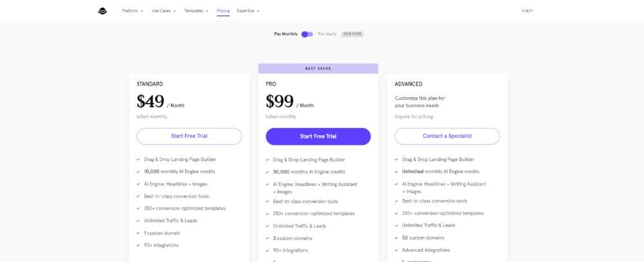Expand the Platform menu dropdown

click(x=132, y=11)
